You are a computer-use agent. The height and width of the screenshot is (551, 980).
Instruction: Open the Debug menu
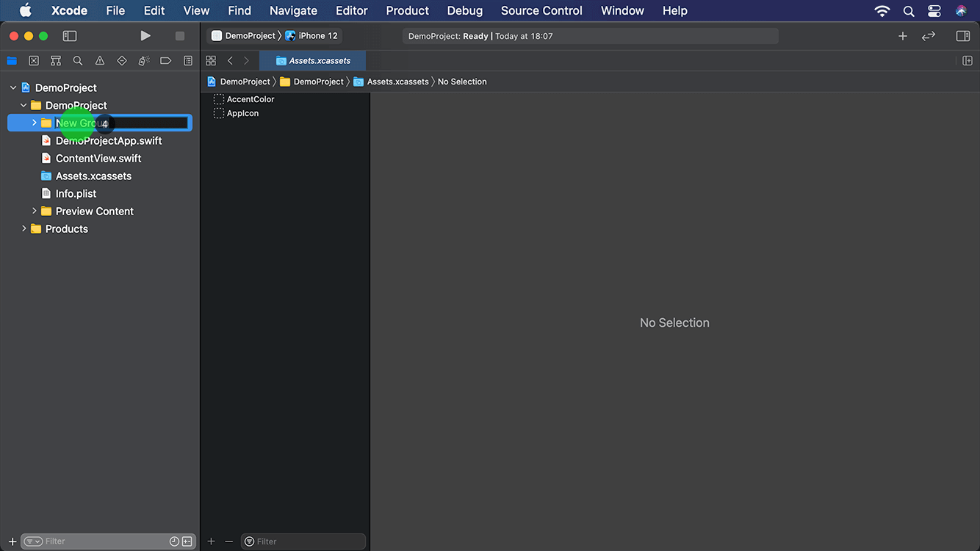click(x=465, y=10)
